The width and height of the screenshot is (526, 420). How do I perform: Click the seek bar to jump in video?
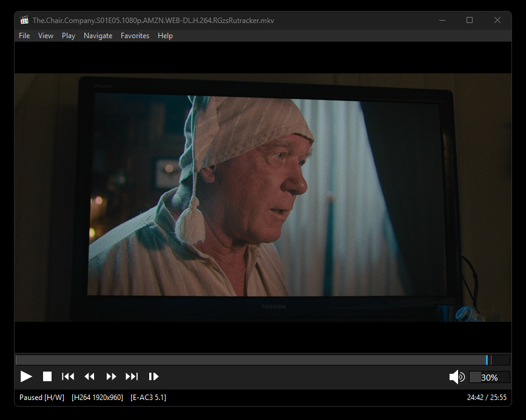[263, 360]
